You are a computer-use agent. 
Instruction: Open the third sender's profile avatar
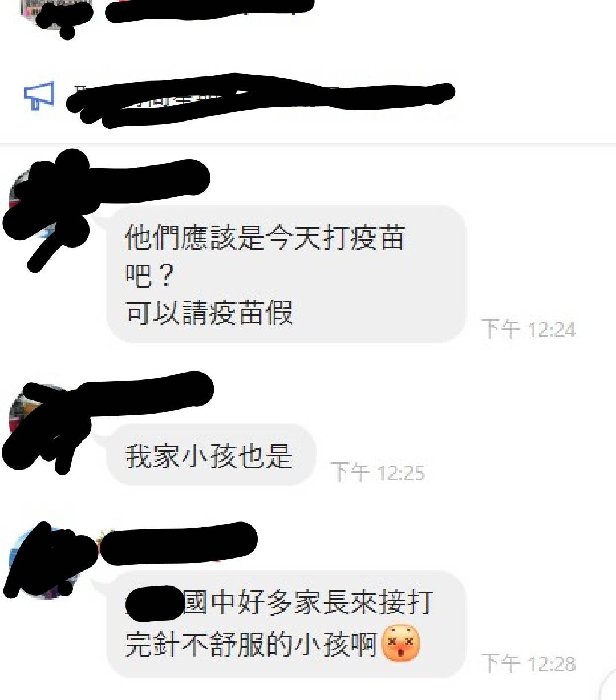[x=43, y=564]
